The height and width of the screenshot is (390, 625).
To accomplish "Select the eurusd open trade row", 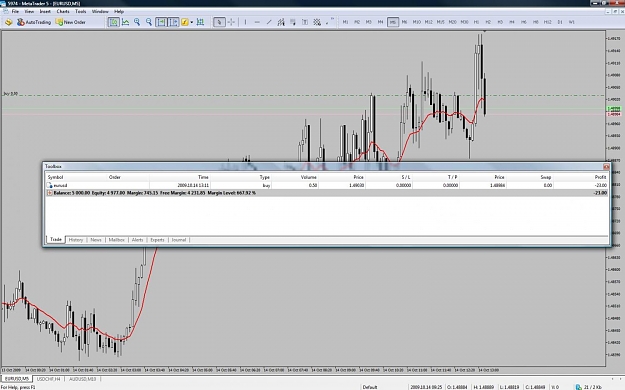I will pyautogui.click(x=327, y=185).
